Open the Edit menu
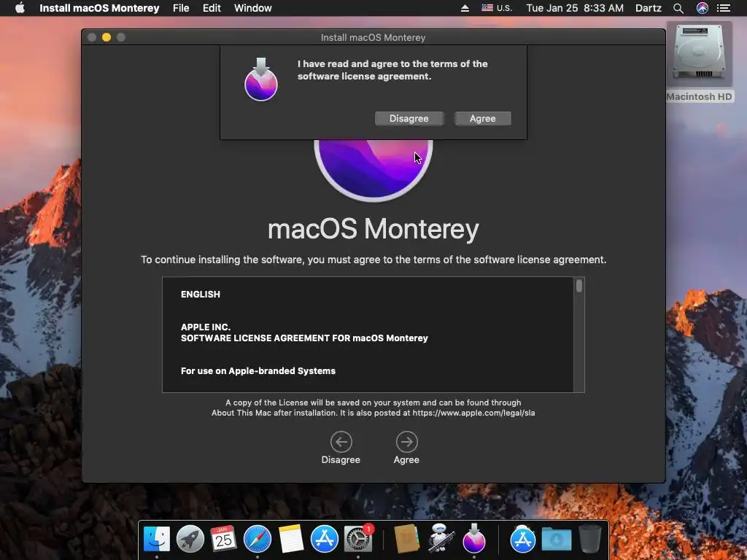Image resolution: width=747 pixels, height=560 pixels. click(212, 8)
